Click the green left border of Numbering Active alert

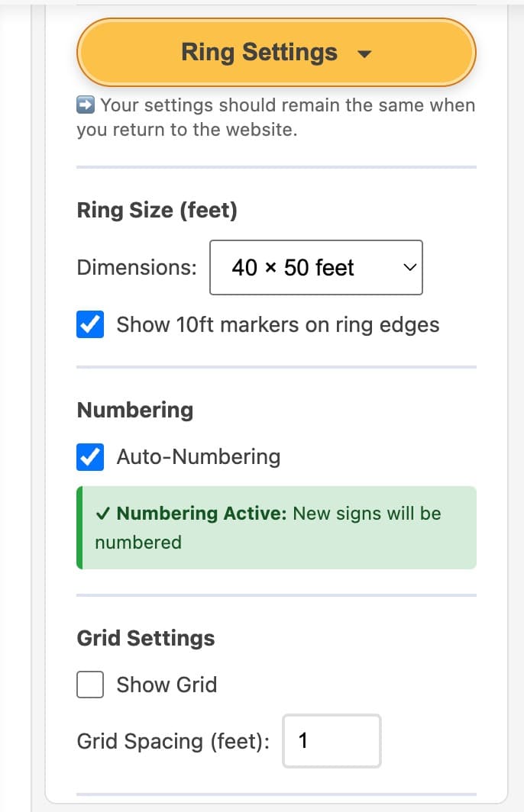coord(79,527)
